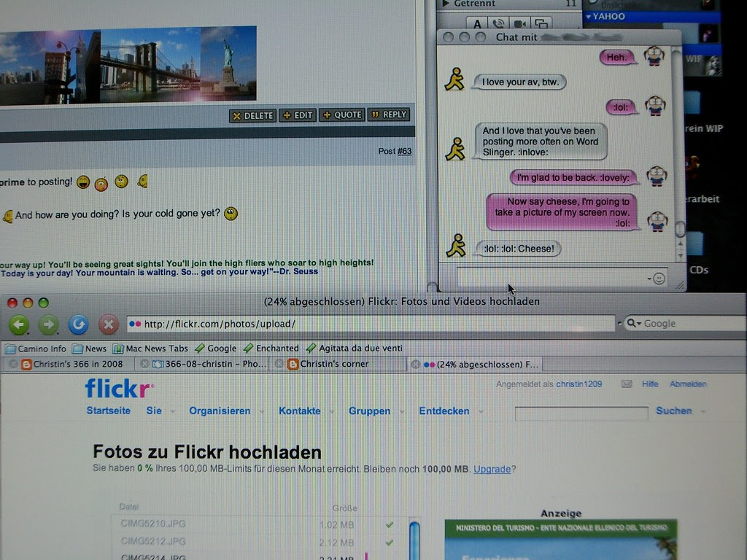Open the Flickr mail envelope icon
Viewport: 747px width, 560px height.
coord(627,384)
